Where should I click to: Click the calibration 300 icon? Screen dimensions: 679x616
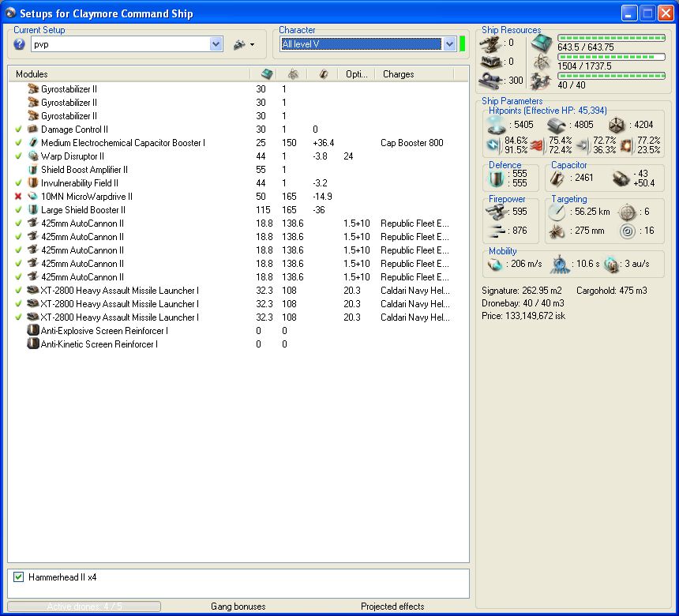(491, 80)
